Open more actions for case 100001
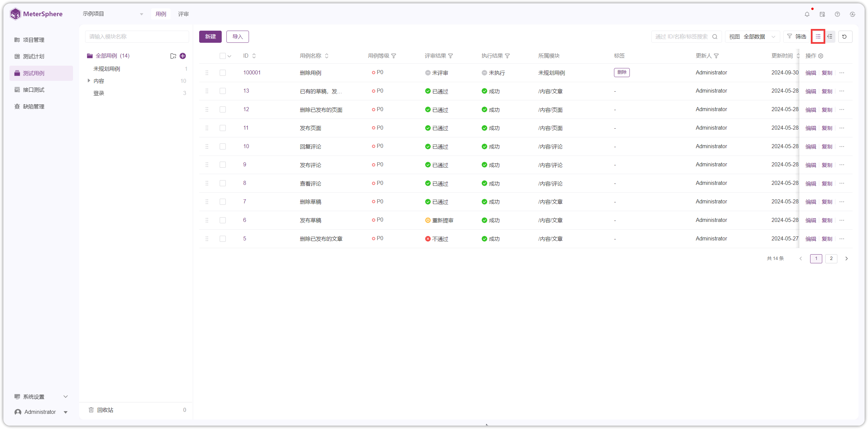The image size is (868, 429). pyautogui.click(x=842, y=73)
